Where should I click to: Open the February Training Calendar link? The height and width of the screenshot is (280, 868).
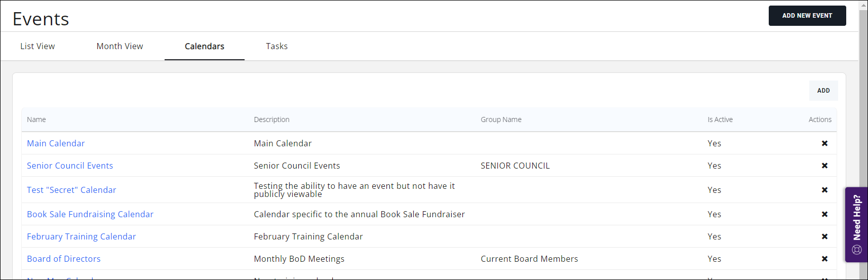82,236
